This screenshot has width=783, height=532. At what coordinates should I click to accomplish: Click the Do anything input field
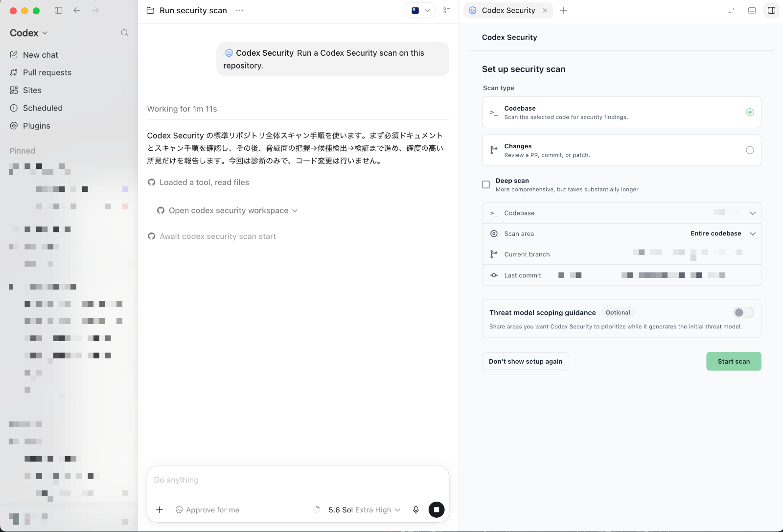pyautogui.click(x=298, y=480)
